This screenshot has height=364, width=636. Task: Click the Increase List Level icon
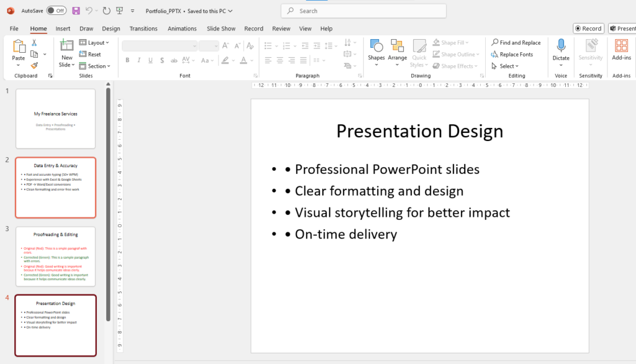317,46
